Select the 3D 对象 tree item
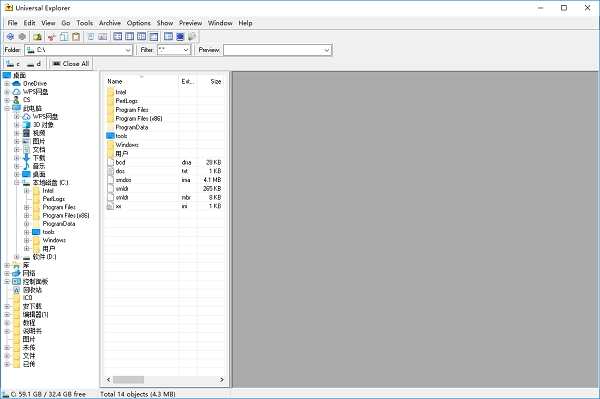 [43, 125]
